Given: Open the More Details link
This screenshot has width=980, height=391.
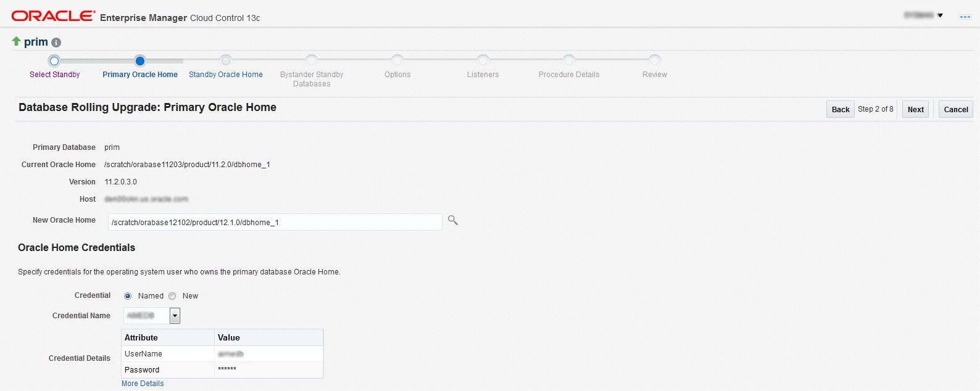Looking at the screenshot, I should [x=143, y=384].
